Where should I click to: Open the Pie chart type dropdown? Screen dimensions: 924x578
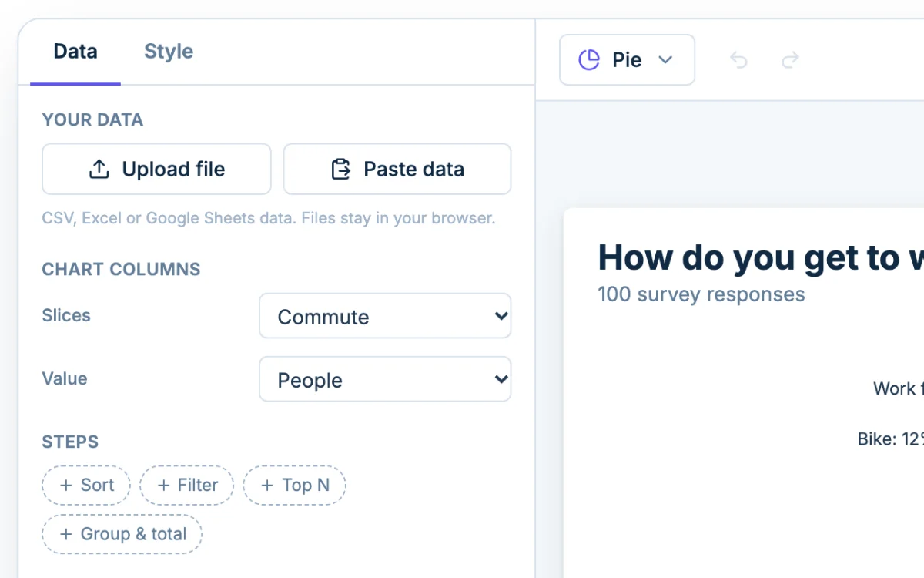click(x=627, y=59)
